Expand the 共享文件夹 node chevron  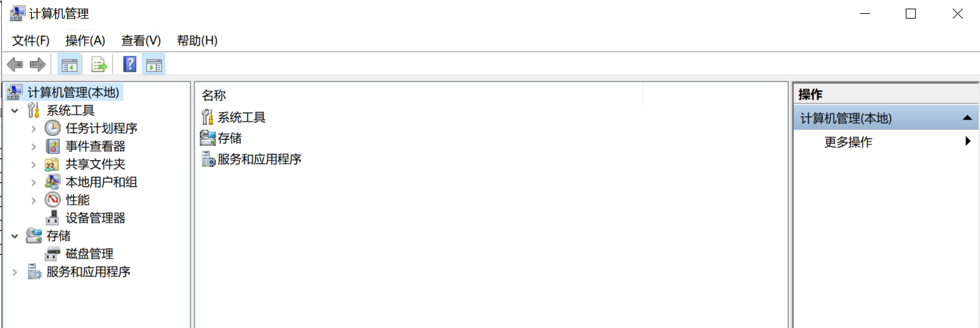coord(34,164)
